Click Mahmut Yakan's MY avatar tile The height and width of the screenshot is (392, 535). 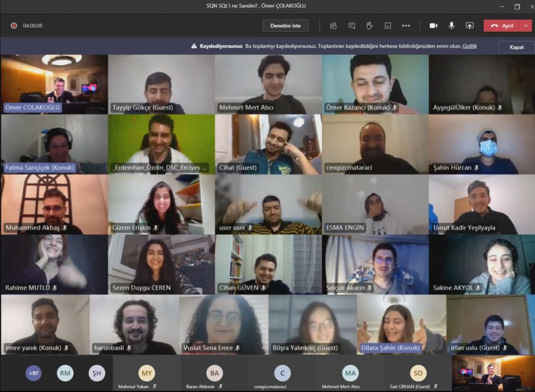tap(146, 373)
